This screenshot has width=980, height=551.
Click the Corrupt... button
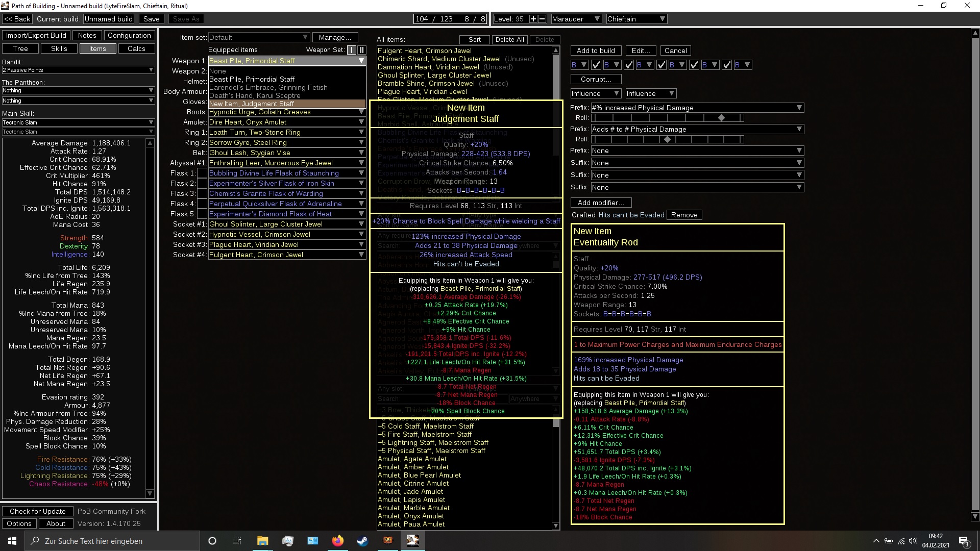click(x=596, y=79)
